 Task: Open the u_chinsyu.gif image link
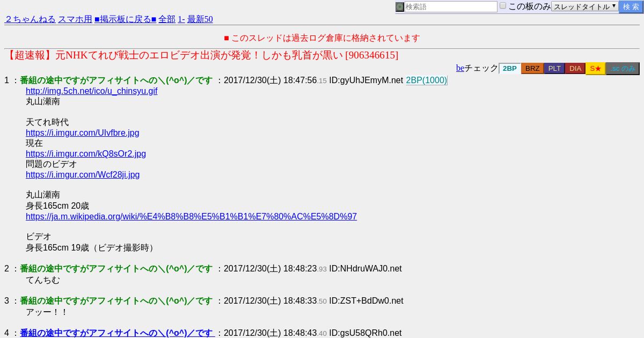pos(92,91)
